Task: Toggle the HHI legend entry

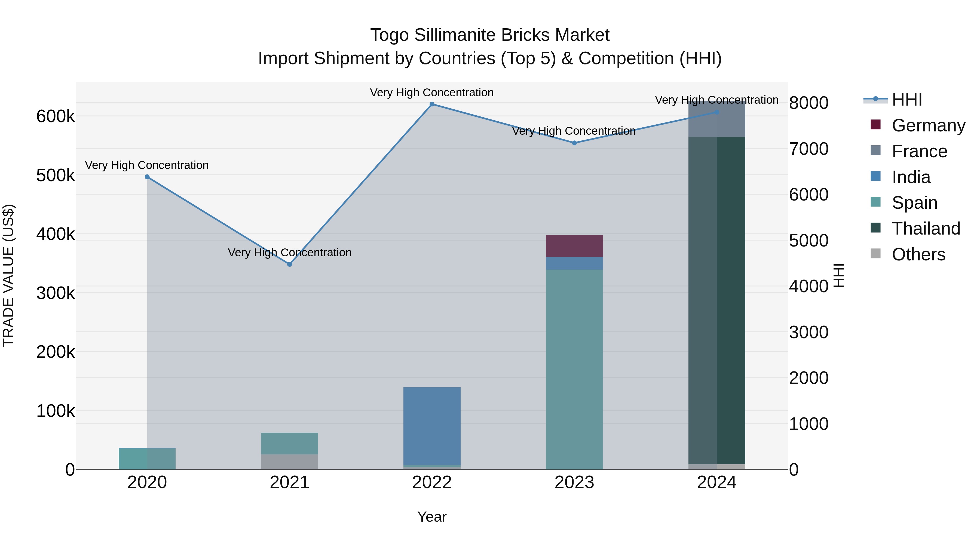Action: (x=893, y=100)
